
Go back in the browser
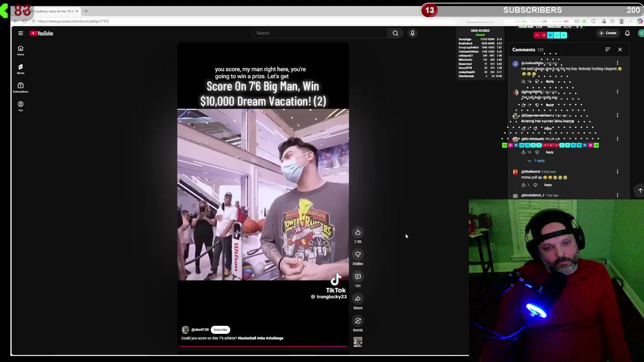pos(16,21)
